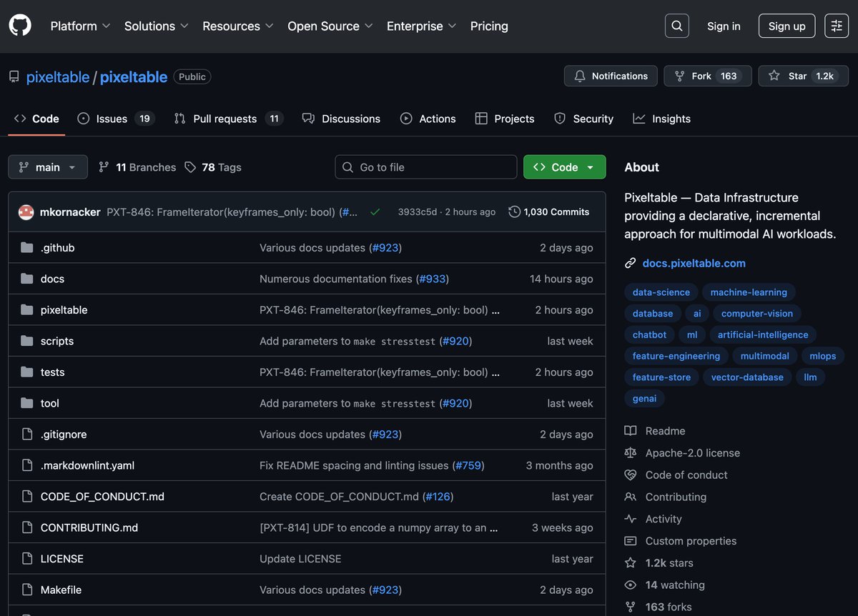Click the computer-vision topic tag
Viewport: 858px width, 616px height.
pos(757,314)
